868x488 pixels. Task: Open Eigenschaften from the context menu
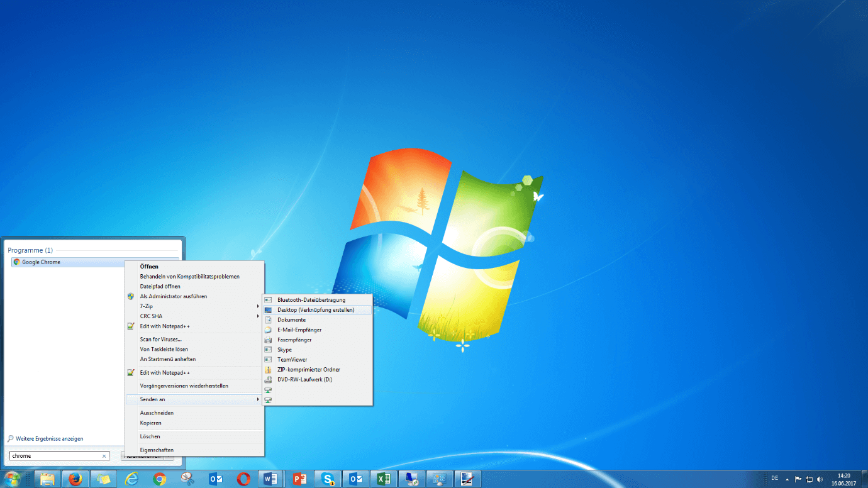(194, 450)
